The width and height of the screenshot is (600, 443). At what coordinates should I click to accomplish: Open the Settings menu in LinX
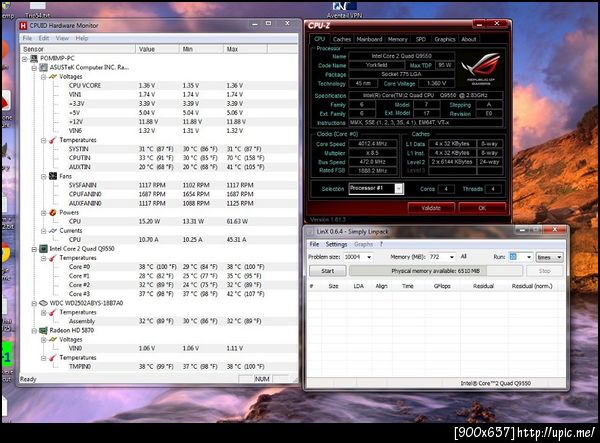tap(336, 244)
